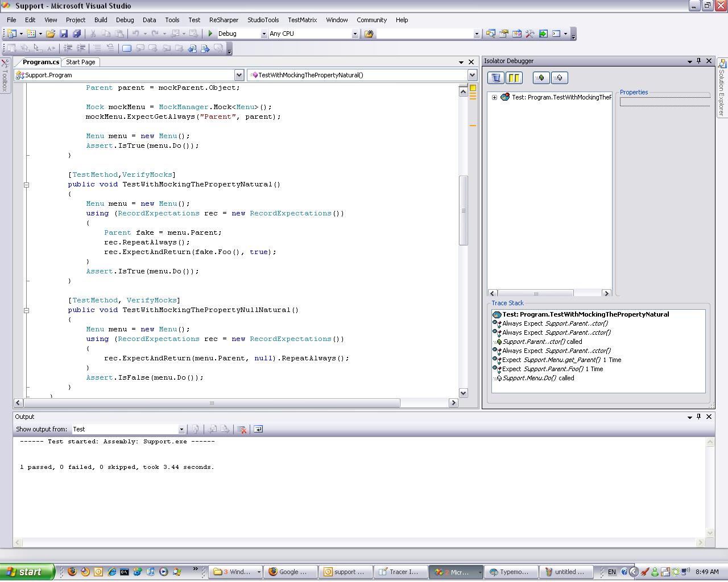Toggle auto-hide pin on Isolator Debugger

point(698,61)
